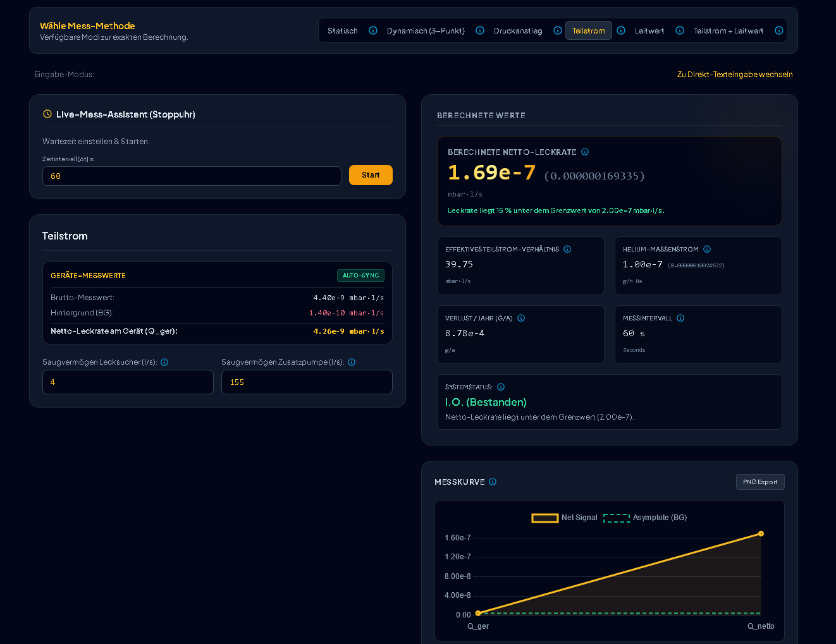The height and width of the screenshot is (644, 836).
Task: Select the Statisch method tab
Action: 343,30
